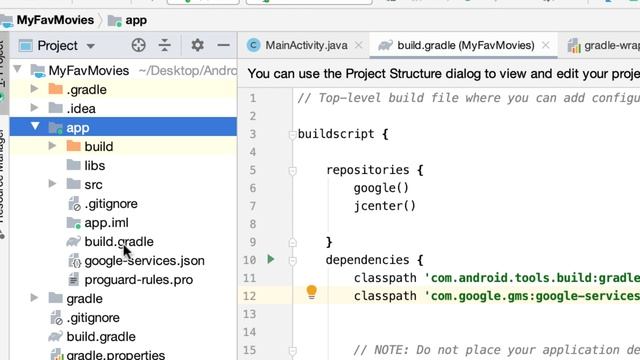Viewport: 640px width, 360px height.
Task: Collapse the MyFavMovies root tree node
Action: 18,69
